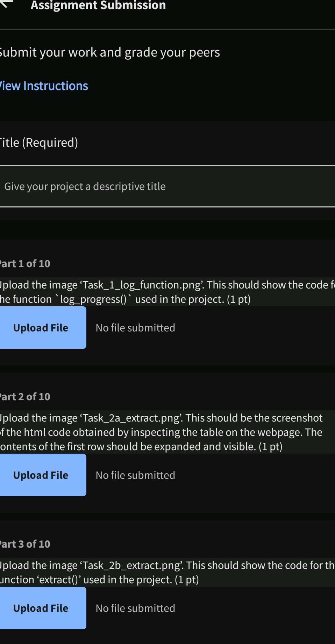Click Upload File for Part 1

[41, 328]
